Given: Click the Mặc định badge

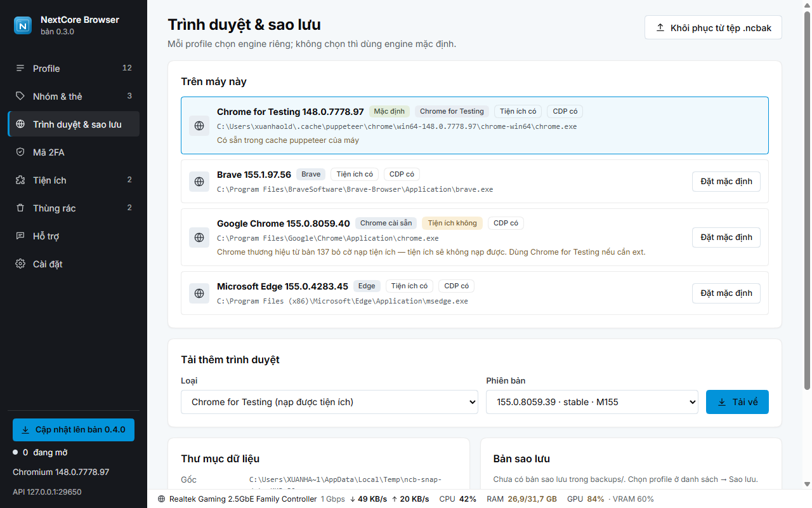Looking at the screenshot, I should click(x=389, y=111).
